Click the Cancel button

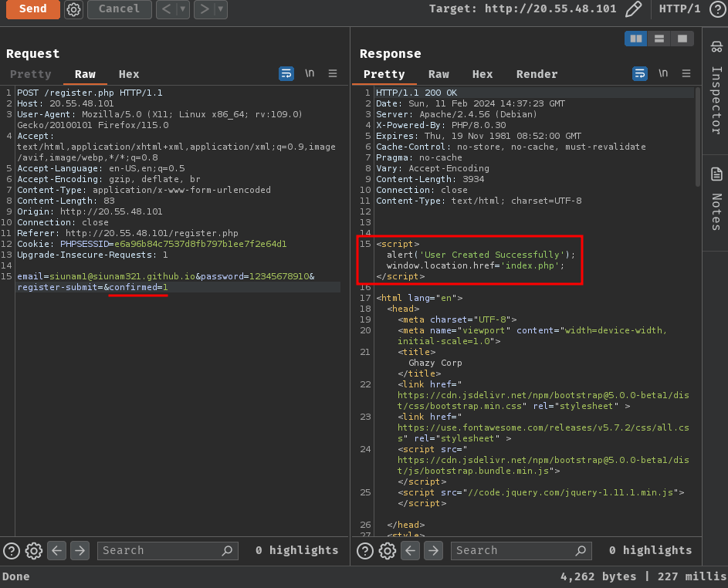tap(120, 8)
